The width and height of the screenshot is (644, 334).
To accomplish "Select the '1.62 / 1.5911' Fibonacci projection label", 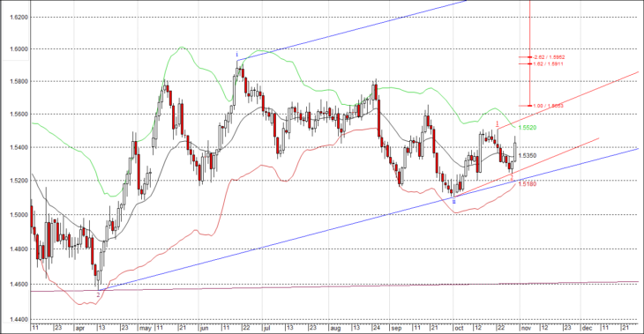I will (x=549, y=64).
